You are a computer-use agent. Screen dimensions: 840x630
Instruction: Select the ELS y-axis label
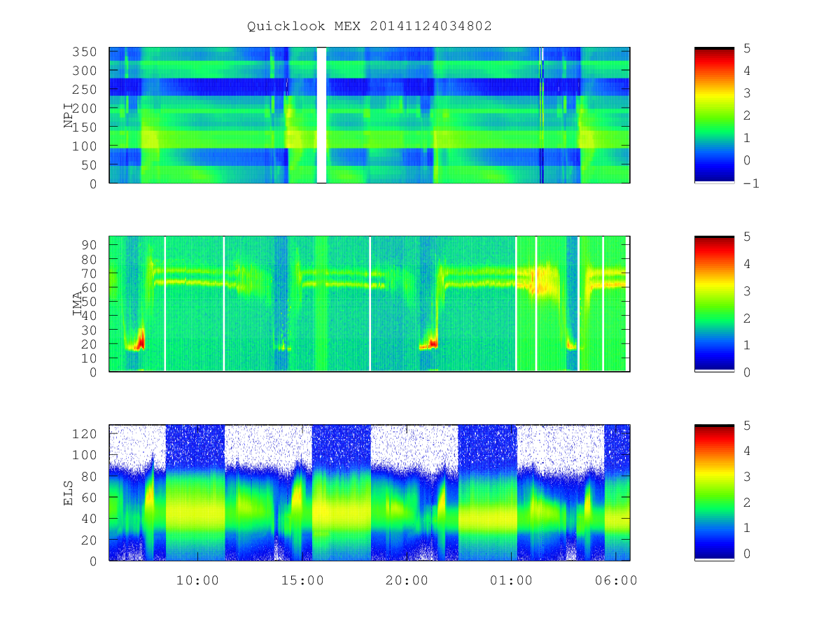click(x=69, y=493)
